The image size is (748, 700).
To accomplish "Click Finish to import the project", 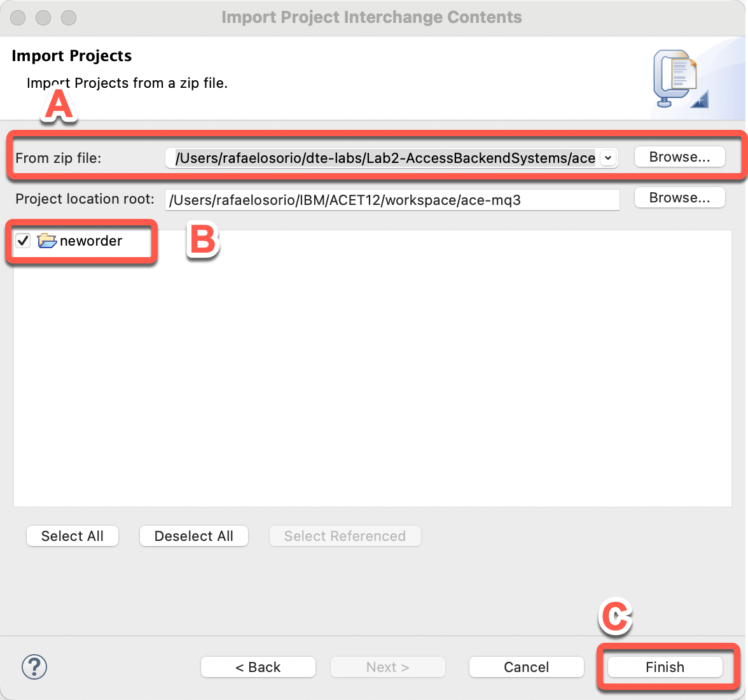I will pos(665,667).
